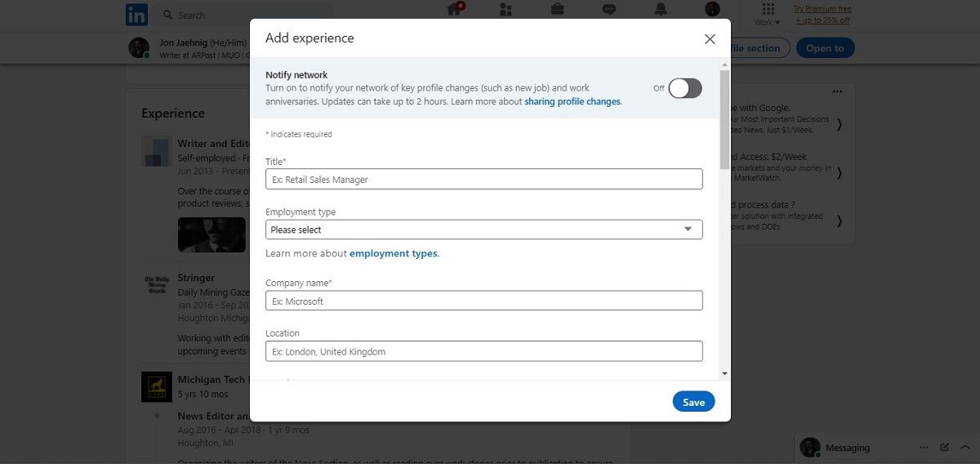The height and width of the screenshot is (464, 980).
Task: Open the Notifications bell icon
Action: point(661,10)
